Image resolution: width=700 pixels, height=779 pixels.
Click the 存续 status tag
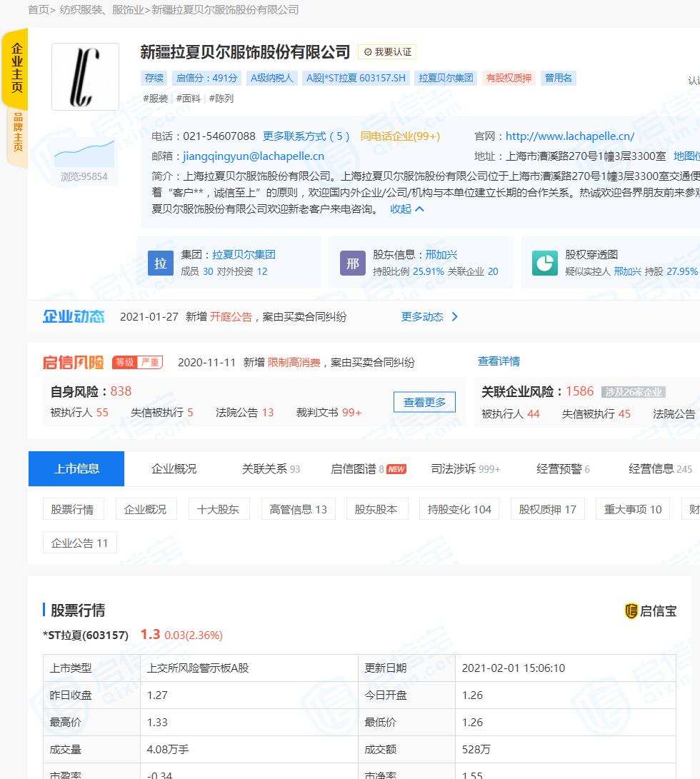click(x=154, y=78)
